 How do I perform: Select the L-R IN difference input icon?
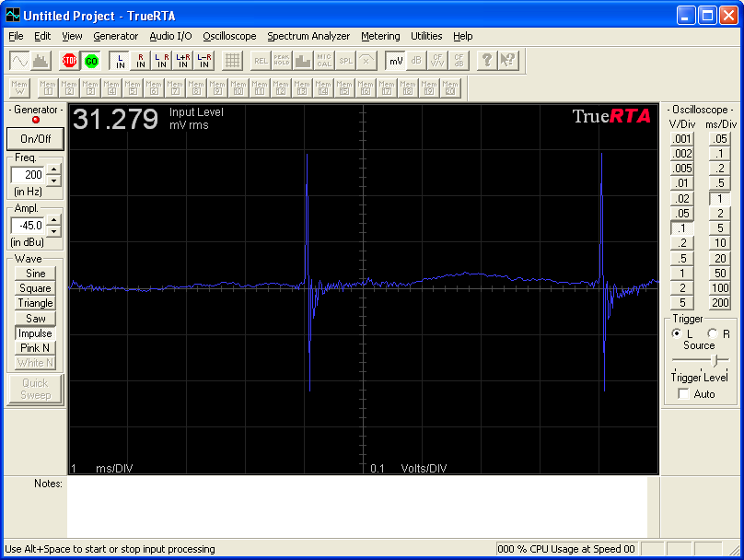tap(204, 61)
